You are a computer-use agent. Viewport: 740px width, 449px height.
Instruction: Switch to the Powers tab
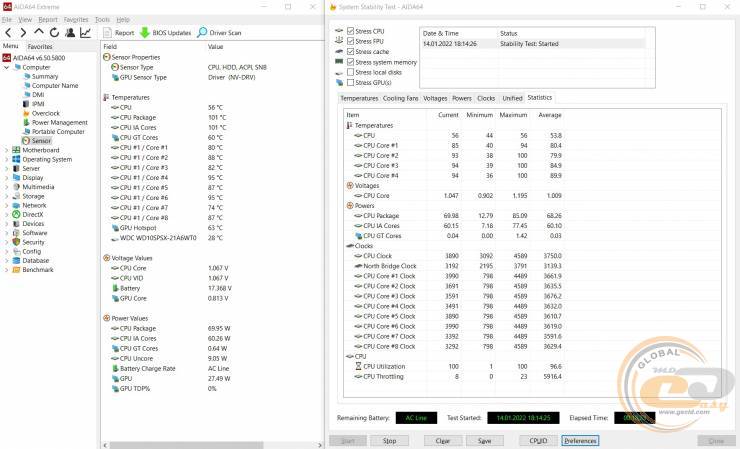click(x=462, y=98)
